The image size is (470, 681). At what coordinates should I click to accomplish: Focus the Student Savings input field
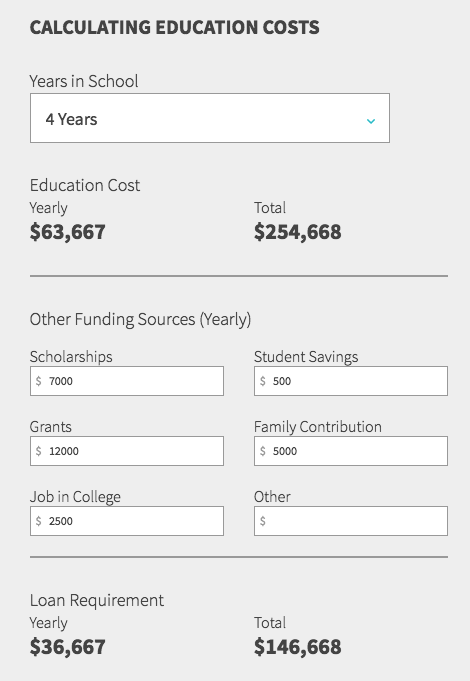coord(351,381)
